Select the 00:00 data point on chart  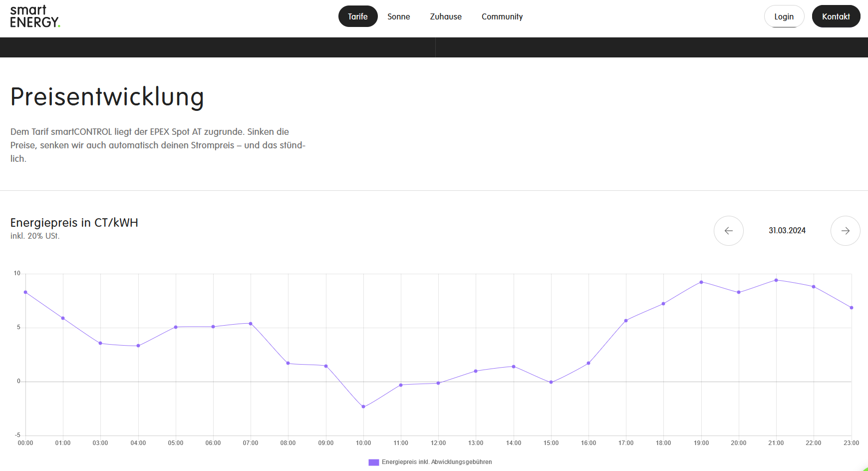[25, 292]
